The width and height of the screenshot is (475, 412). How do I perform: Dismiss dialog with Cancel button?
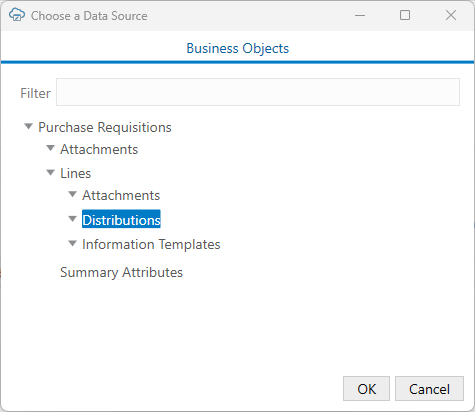pyautogui.click(x=429, y=389)
